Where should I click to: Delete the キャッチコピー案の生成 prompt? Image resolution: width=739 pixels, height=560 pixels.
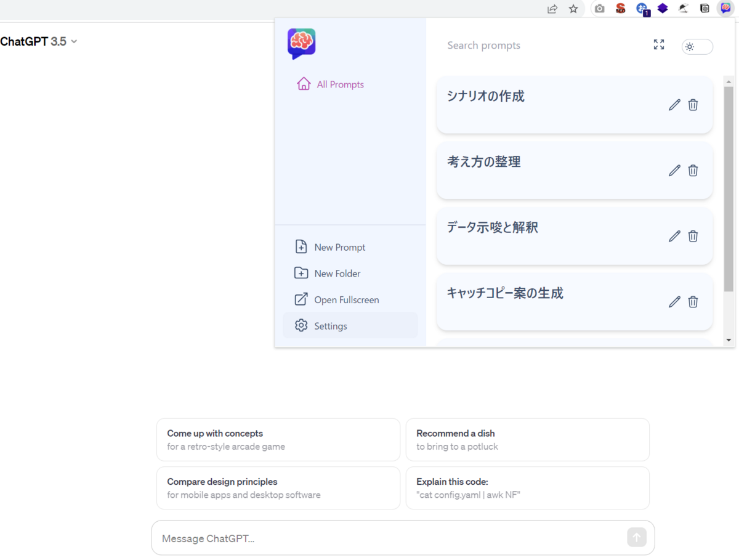pos(693,302)
